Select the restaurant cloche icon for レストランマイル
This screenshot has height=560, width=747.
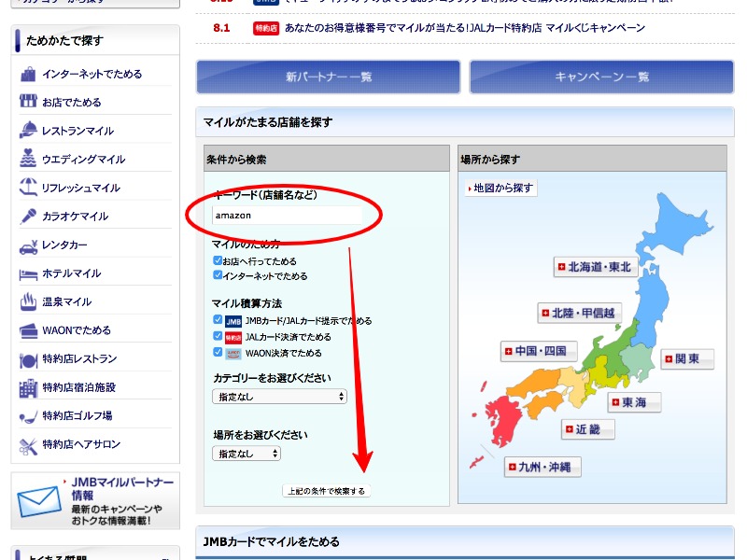click(28, 130)
